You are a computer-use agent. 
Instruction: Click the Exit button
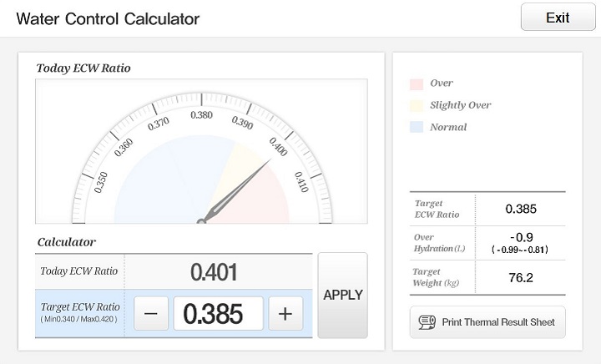(x=558, y=18)
